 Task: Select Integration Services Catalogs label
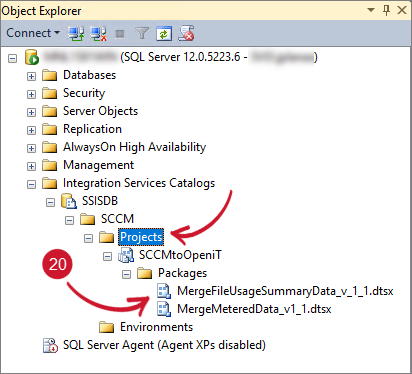point(139,183)
